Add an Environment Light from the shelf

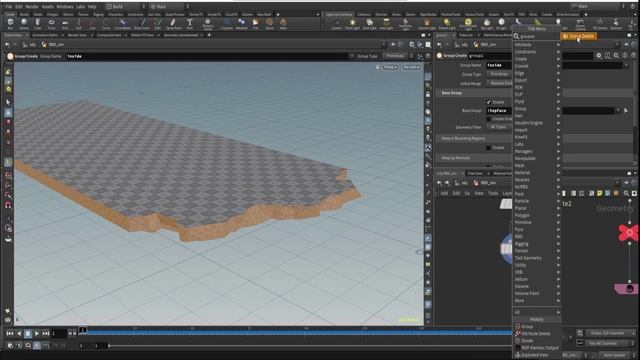coord(468,24)
